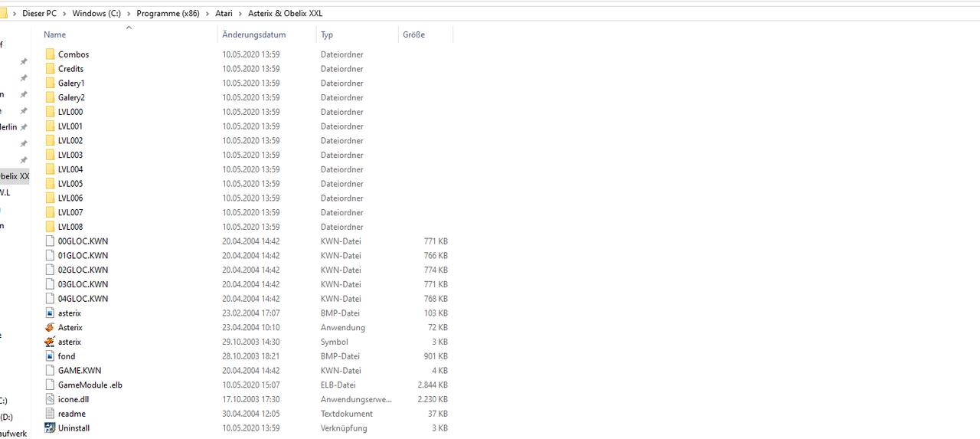
Task: Select the asterix BMP file icon
Action: (x=50, y=313)
